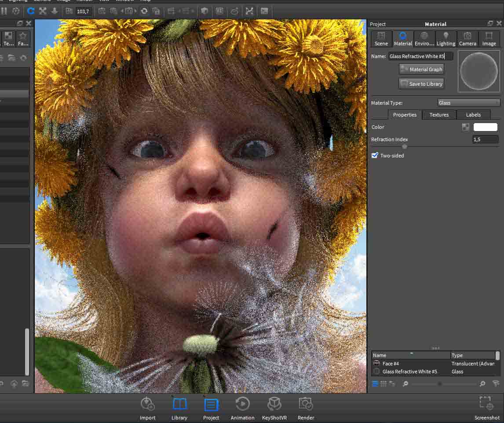The height and width of the screenshot is (423, 504).
Task: Click the material Name input field
Action: 420,56
